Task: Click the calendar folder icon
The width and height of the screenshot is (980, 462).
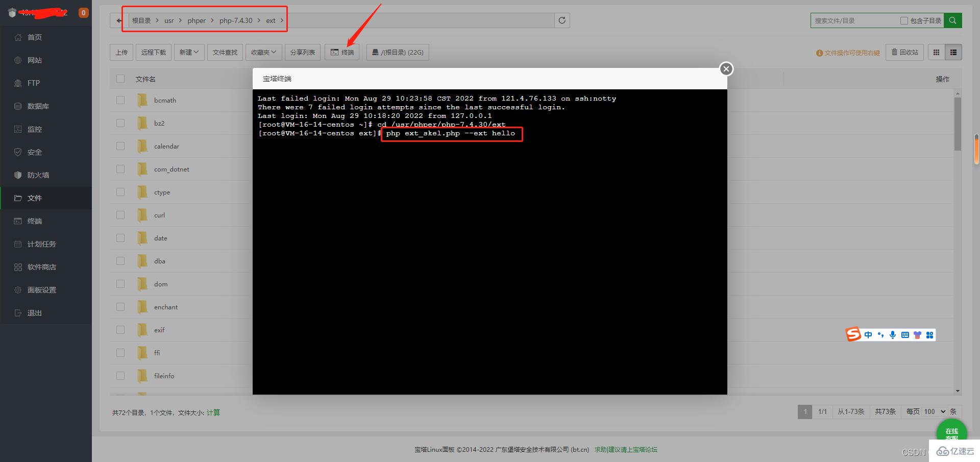Action: tap(142, 146)
